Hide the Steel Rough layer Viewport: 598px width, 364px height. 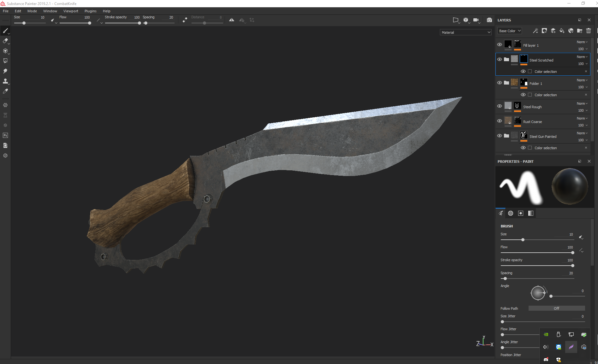(x=500, y=106)
